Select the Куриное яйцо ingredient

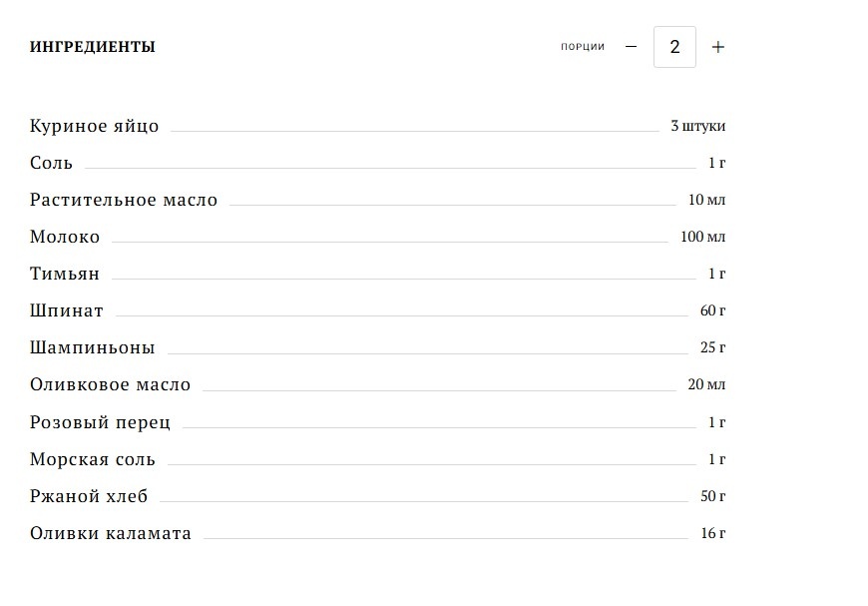(x=95, y=127)
